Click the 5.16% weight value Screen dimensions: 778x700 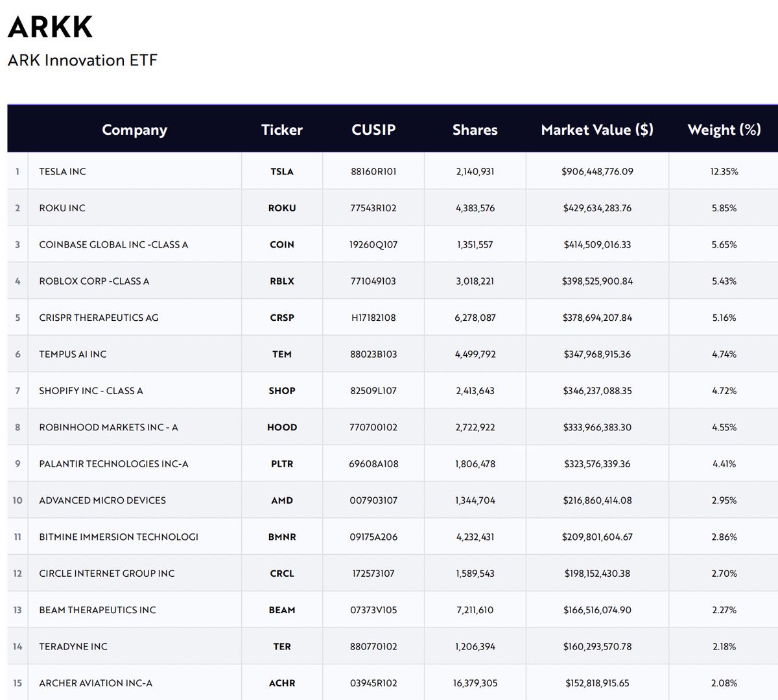pyautogui.click(x=724, y=318)
